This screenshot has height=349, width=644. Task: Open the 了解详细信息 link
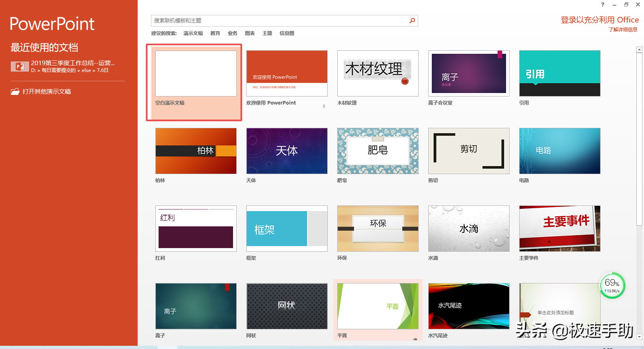point(623,30)
